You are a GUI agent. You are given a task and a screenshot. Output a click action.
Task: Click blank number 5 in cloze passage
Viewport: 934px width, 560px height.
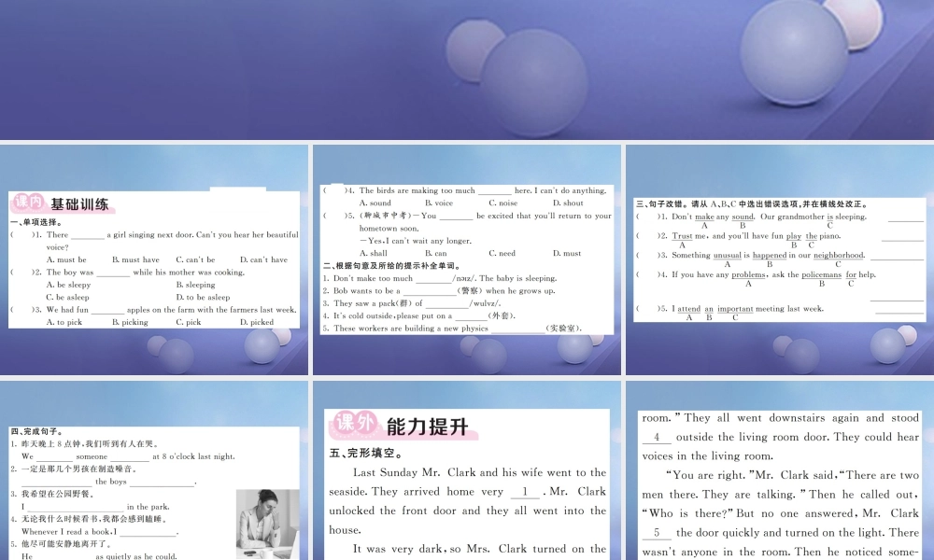(657, 533)
